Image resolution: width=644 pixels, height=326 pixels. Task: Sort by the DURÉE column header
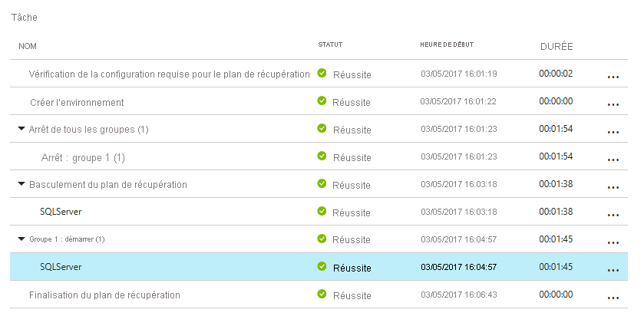556,46
